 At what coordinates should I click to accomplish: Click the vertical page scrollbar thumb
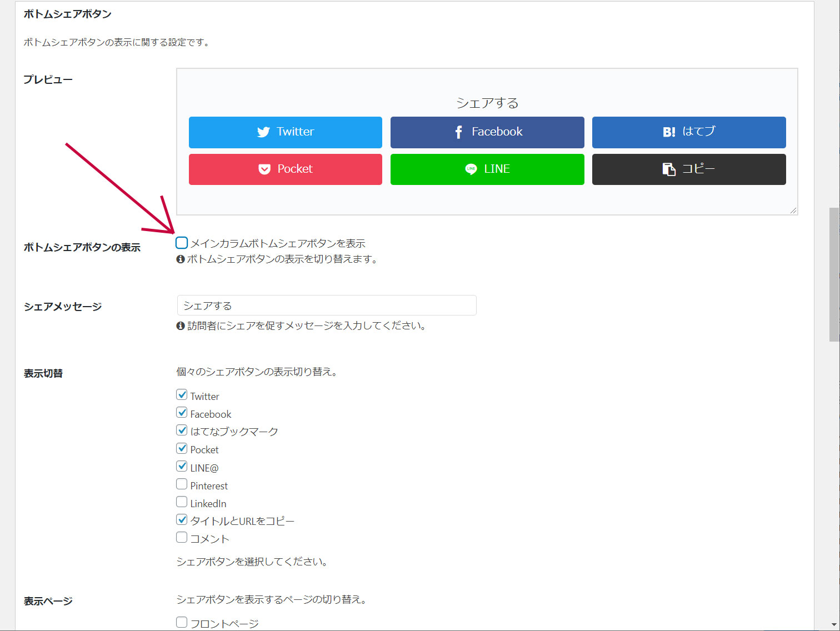pyautogui.click(x=834, y=274)
